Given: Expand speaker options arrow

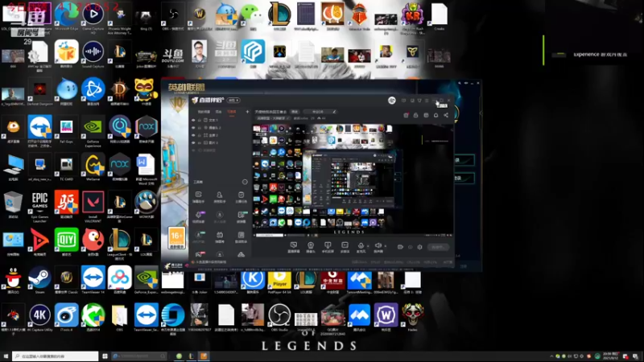Looking at the screenshot, I should (x=385, y=246).
